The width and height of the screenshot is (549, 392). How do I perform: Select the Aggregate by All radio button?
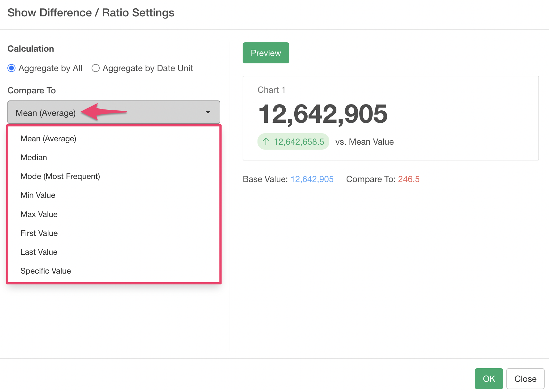pos(11,68)
